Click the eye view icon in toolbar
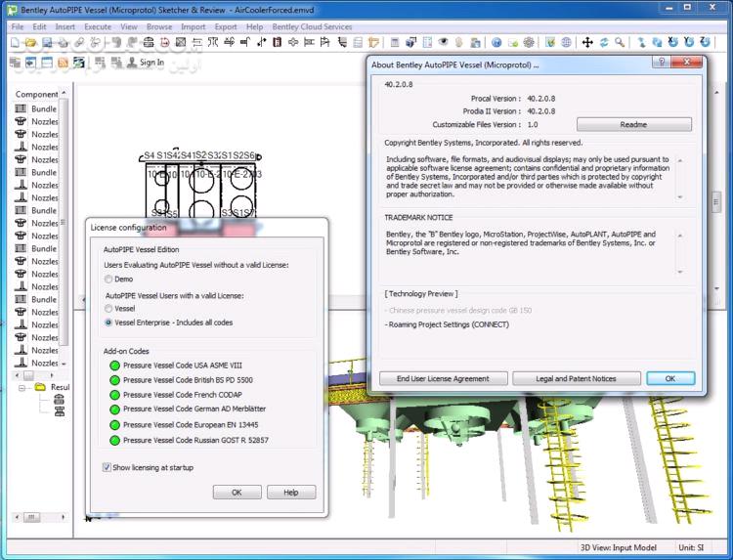The image size is (733, 560). [443, 43]
